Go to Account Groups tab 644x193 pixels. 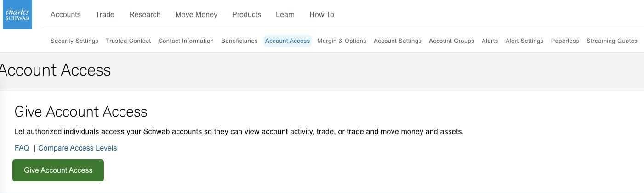click(x=451, y=41)
